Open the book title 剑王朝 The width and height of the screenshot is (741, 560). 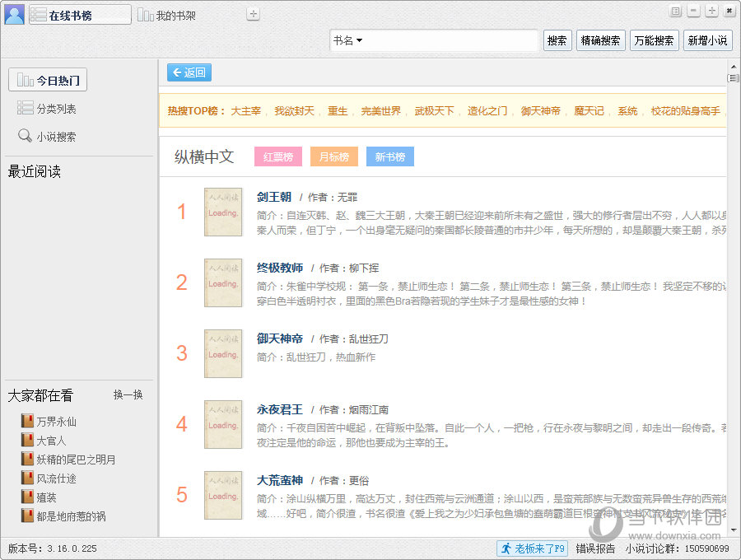(274, 197)
